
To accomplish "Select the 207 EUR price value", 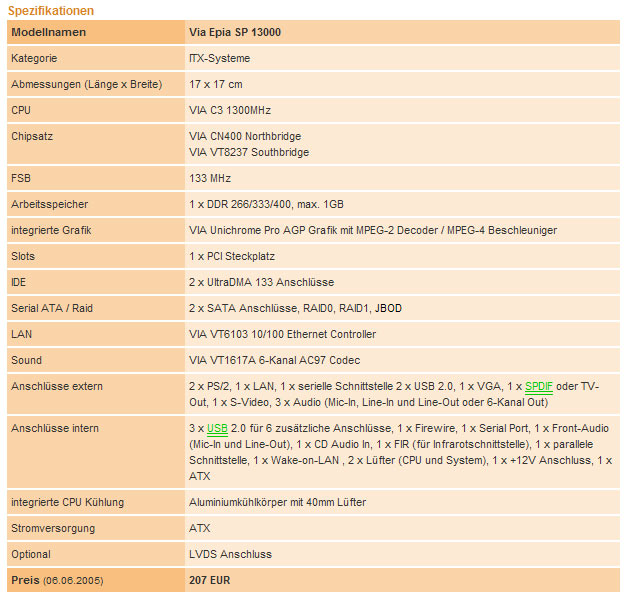I will coord(209,580).
